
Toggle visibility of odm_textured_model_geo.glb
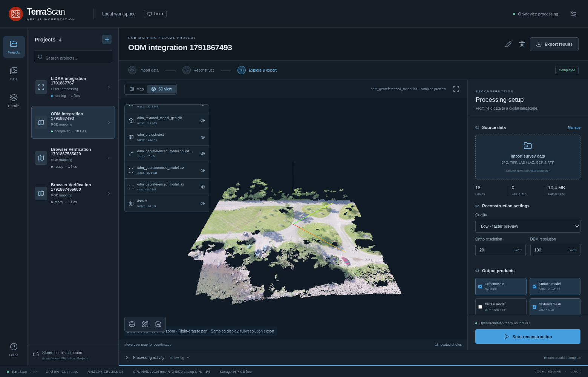(x=203, y=121)
